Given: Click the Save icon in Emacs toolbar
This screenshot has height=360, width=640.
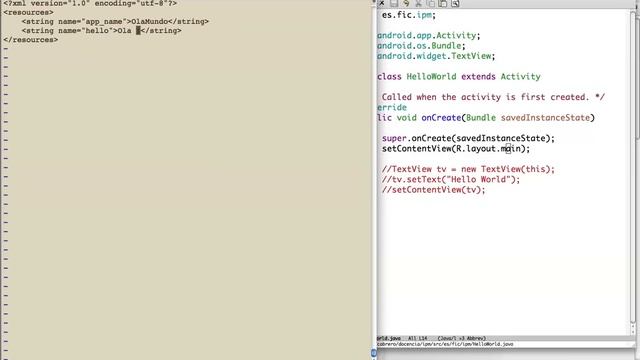Looking at the screenshot, I should [x=394, y=4].
